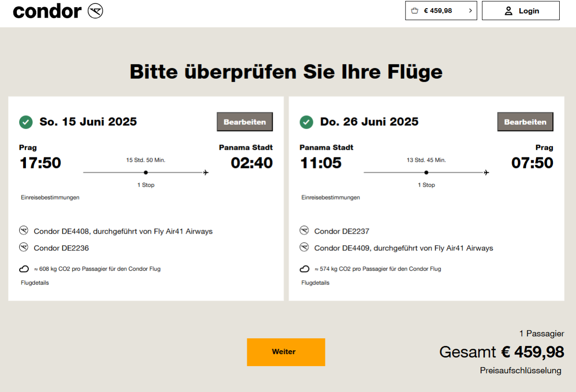Click the shopping basket icon
The width and height of the screenshot is (576, 392).
pos(415,11)
